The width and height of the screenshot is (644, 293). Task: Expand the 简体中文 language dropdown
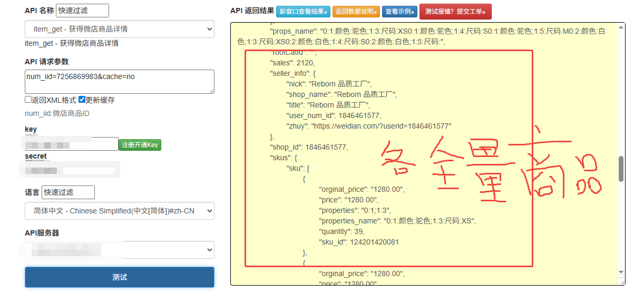click(119, 211)
